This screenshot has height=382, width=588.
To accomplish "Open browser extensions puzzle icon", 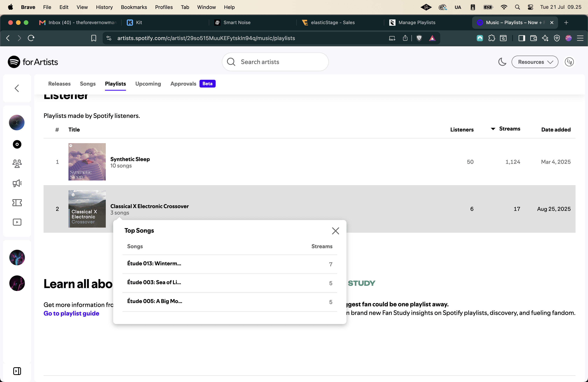I will pyautogui.click(x=492, y=38).
